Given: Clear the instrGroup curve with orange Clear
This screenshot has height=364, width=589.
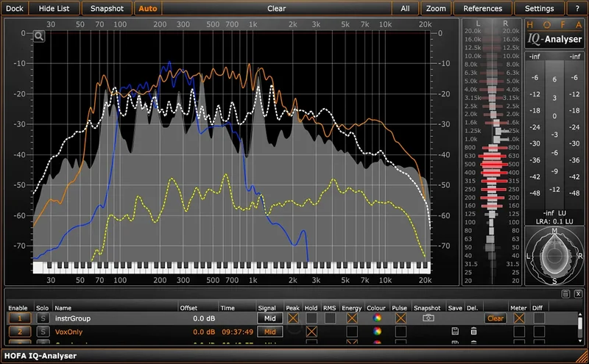Looking at the screenshot, I should (x=495, y=318).
